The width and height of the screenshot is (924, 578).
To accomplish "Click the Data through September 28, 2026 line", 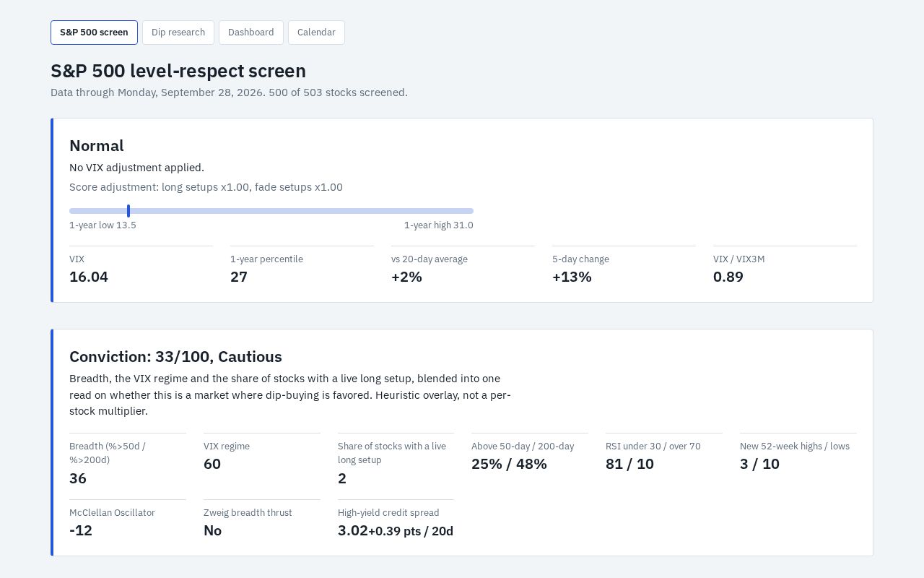I will (x=229, y=92).
